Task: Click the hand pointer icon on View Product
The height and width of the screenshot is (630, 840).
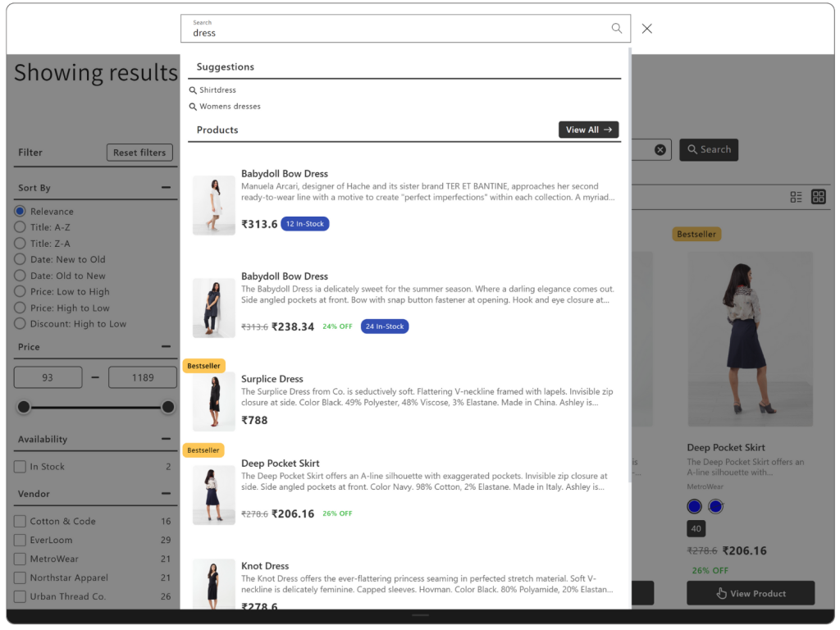Action: click(721, 593)
